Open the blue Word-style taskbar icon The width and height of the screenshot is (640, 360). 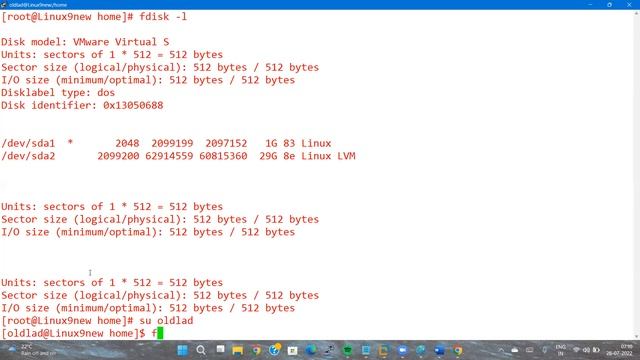(439, 350)
